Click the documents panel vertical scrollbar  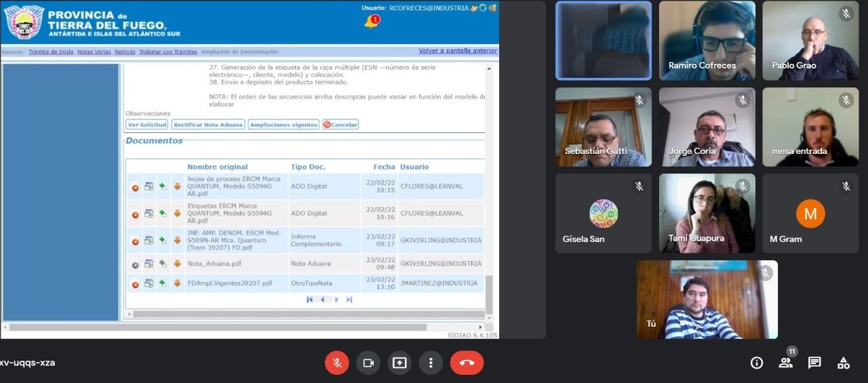coord(490,190)
